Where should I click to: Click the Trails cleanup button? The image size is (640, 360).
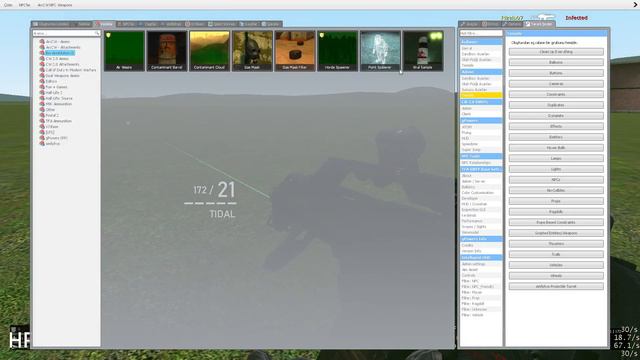pyautogui.click(x=556, y=254)
